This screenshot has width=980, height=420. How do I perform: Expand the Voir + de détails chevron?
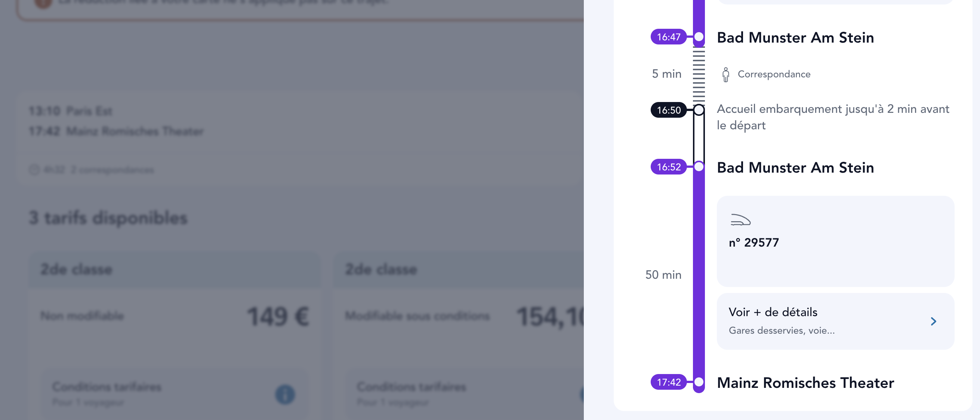tap(933, 321)
